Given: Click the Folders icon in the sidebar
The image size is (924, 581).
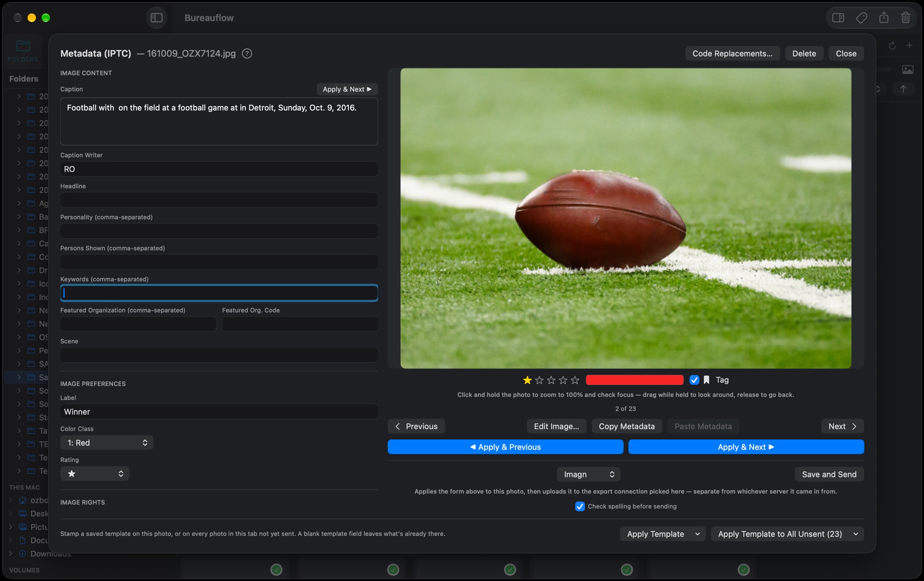Looking at the screenshot, I should [23, 46].
